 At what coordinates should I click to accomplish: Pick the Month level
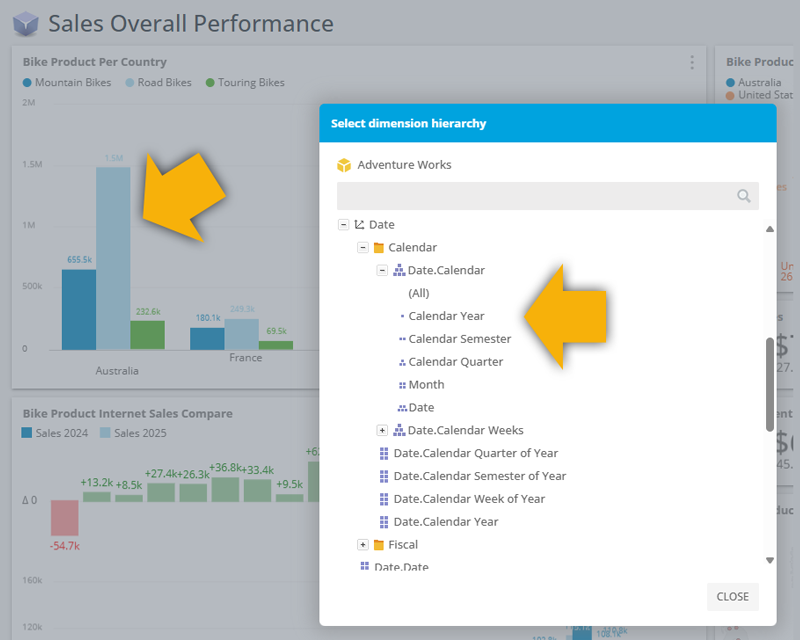pos(426,385)
